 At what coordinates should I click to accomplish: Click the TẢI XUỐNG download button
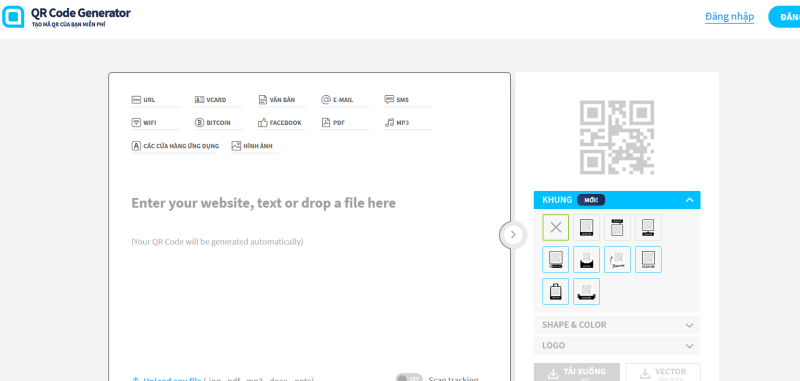577,372
